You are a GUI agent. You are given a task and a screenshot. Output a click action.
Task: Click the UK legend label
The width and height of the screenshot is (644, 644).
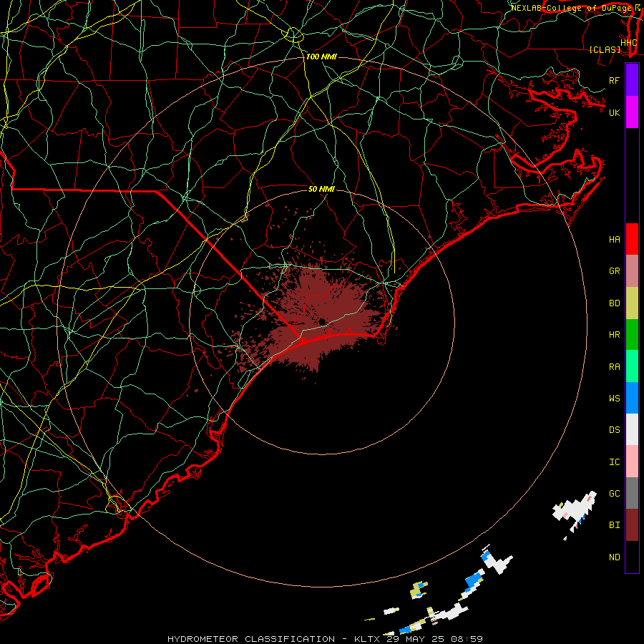(614, 112)
